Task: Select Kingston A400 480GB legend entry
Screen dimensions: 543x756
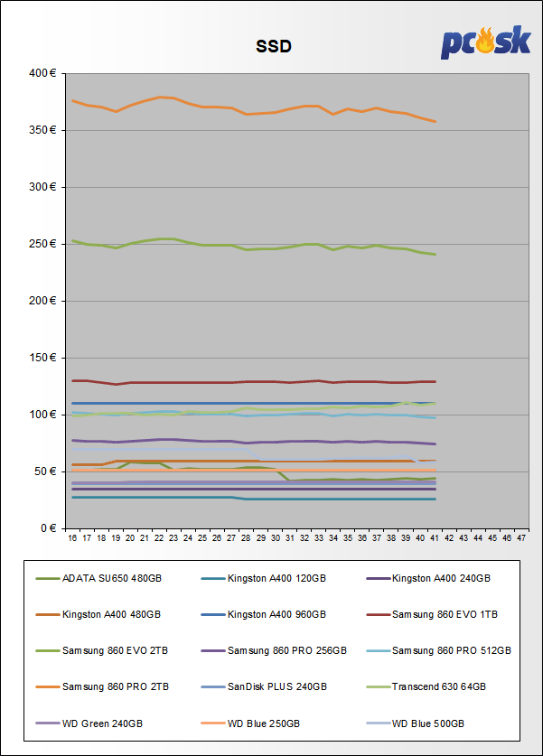Action: coord(98,614)
